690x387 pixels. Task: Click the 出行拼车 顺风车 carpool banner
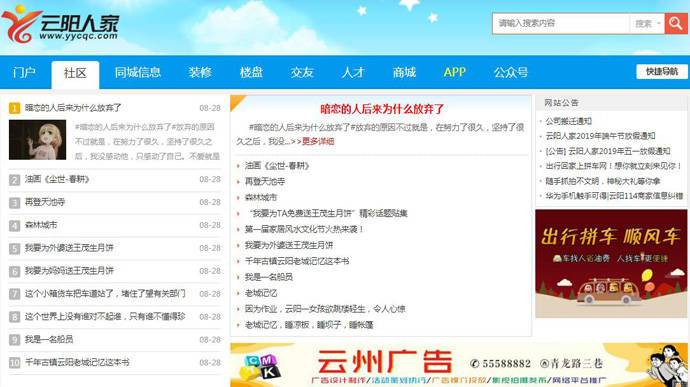611,264
